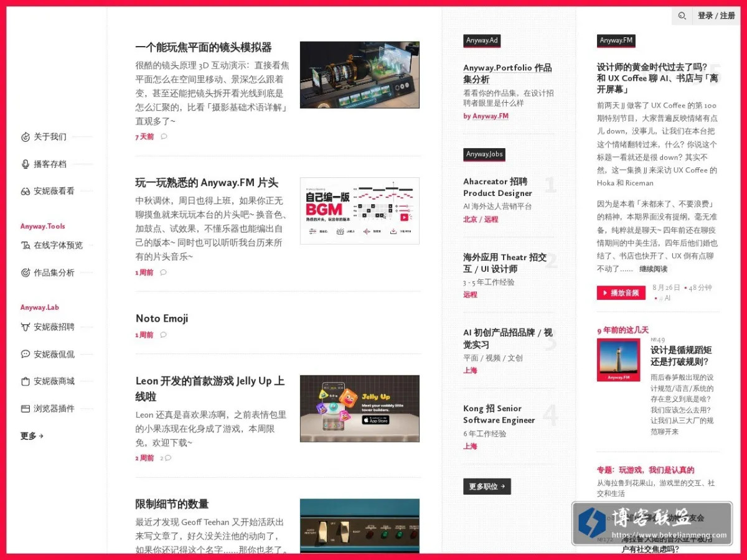The image size is (747, 560).
Task: Open 安妮薇商城 menu item
Action: coord(54,381)
